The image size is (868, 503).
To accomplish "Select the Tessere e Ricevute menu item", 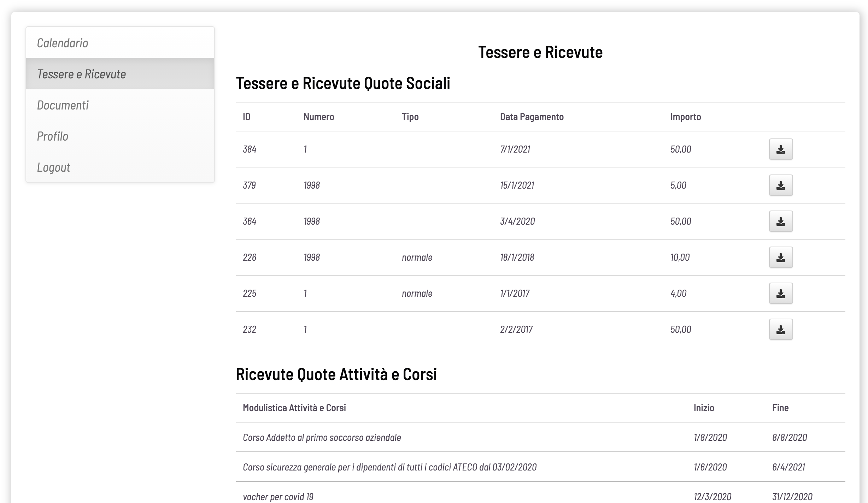I will click(82, 74).
